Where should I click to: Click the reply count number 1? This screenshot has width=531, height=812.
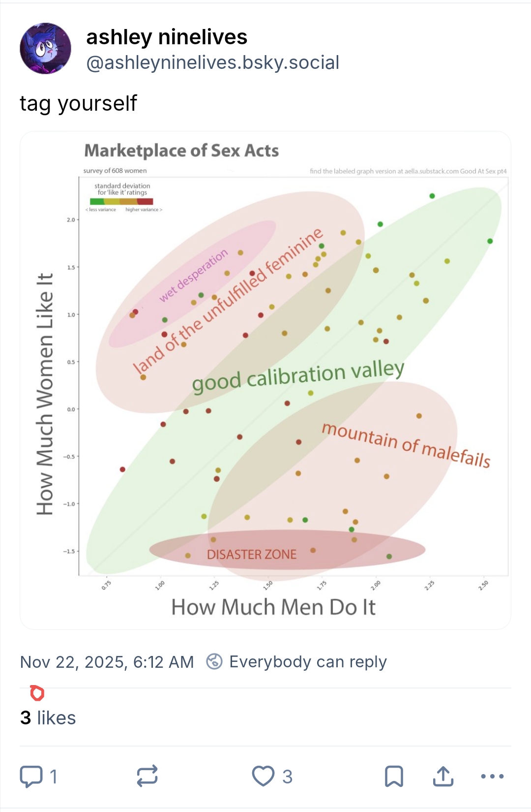tap(54, 777)
